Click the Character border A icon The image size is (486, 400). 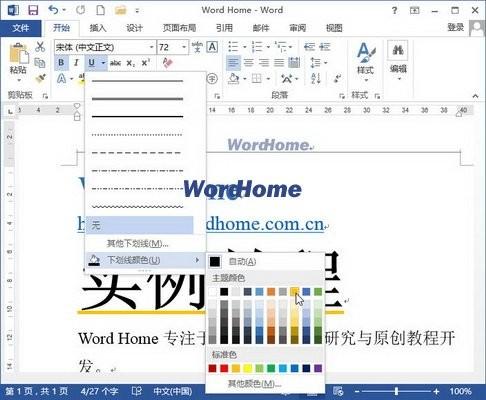pyautogui.click(x=212, y=47)
